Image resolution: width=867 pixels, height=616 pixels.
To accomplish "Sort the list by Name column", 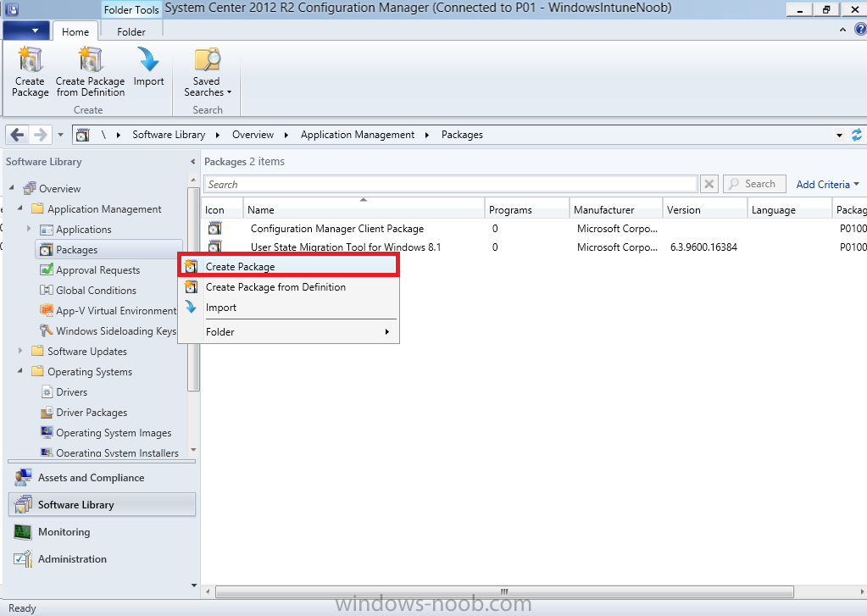I will [364, 209].
